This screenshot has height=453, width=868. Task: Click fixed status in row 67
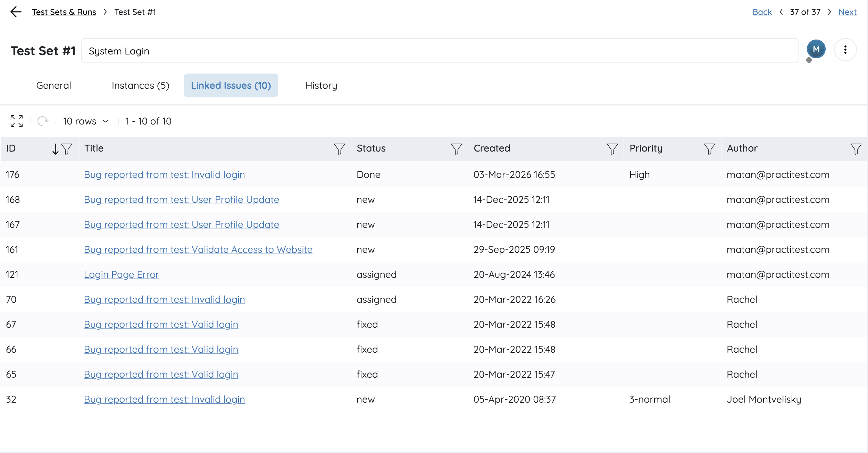tap(367, 324)
